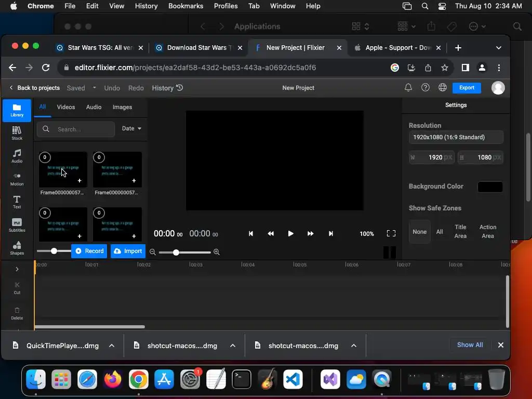The width and height of the screenshot is (532, 399).
Task: Skip to the start of the project
Action: [251, 233]
